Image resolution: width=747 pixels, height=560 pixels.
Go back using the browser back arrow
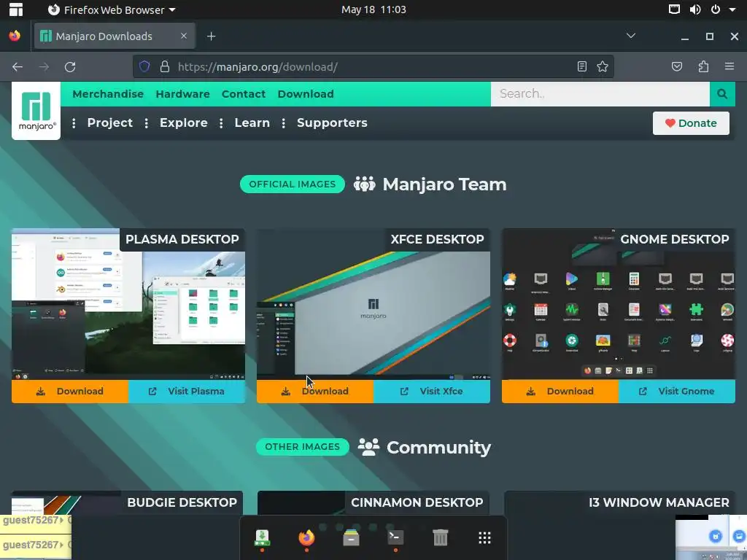point(18,66)
